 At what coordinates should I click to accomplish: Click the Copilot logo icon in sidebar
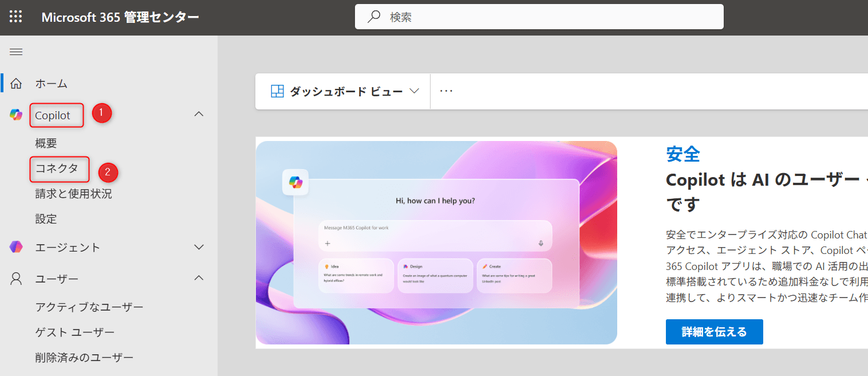16,115
